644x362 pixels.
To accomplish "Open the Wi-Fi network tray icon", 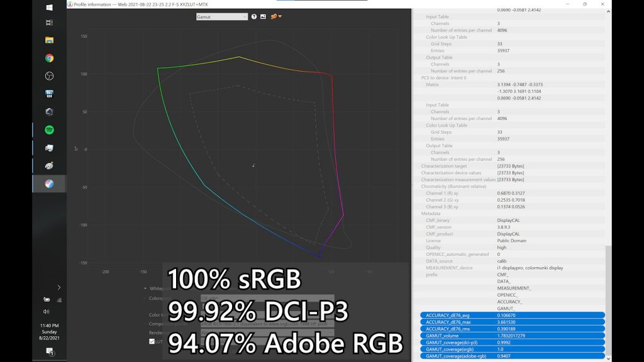I will tap(59, 300).
